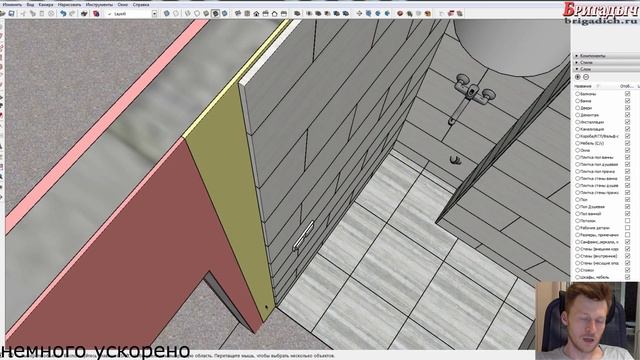Screen dimensions: 640x360
Task: Click the Outer Shell solid tool
Action: tap(297, 13)
